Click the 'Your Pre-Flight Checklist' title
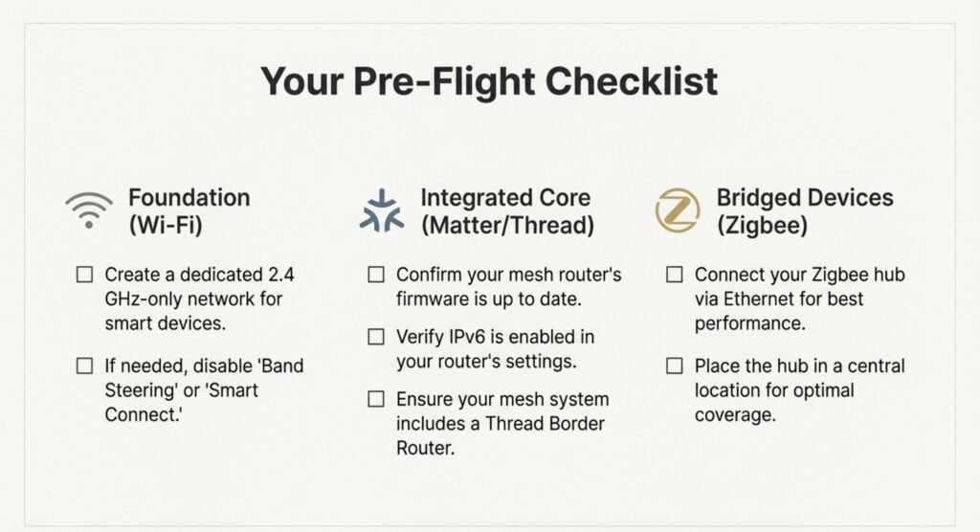 (489, 81)
